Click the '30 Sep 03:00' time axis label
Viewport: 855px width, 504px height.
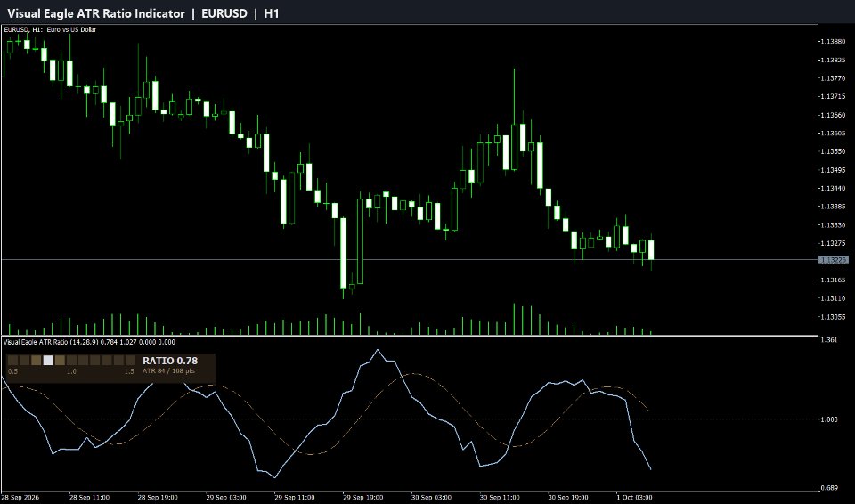(431, 498)
